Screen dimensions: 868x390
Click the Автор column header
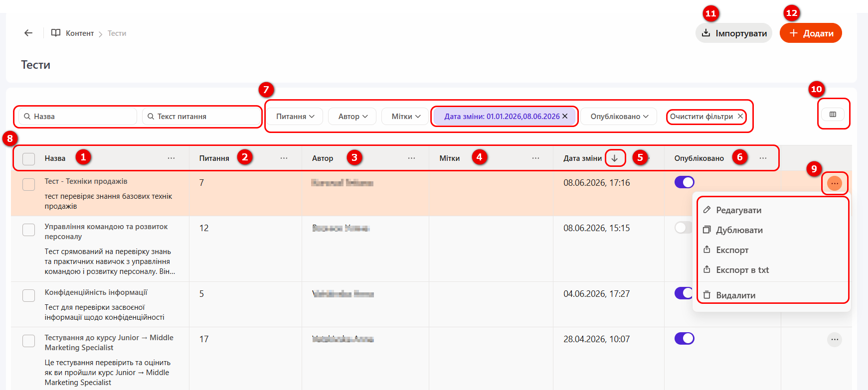coord(323,158)
